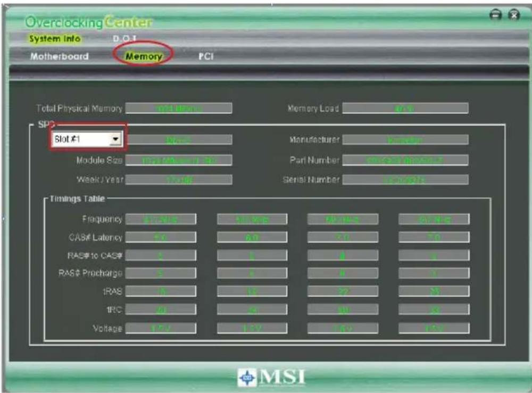
Task: Click the fourth Voltage value field
Action: click(x=434, y=328)
